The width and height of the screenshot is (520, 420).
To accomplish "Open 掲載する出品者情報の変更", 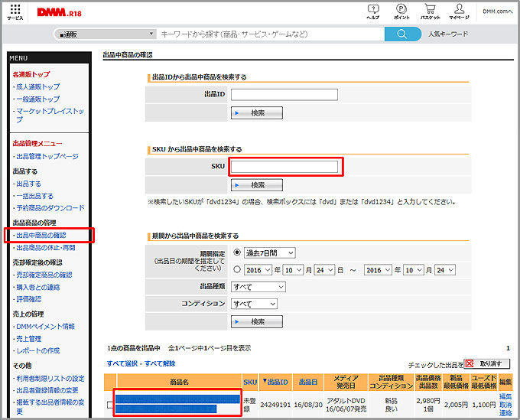I will click(x=50, y=407).
